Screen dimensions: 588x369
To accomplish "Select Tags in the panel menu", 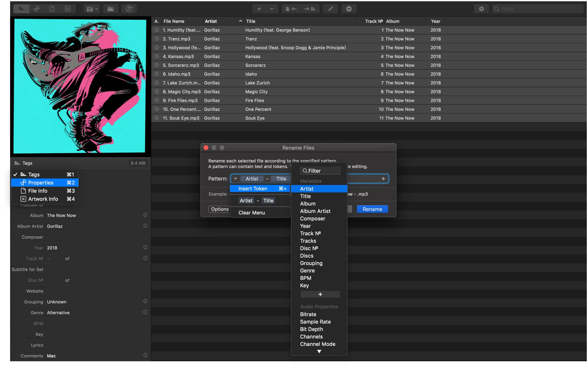I will 45,174.
